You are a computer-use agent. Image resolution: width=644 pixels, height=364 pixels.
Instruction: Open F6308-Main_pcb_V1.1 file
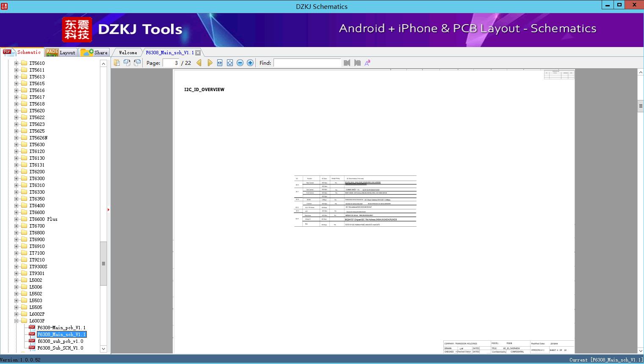[x=61, y=328]
